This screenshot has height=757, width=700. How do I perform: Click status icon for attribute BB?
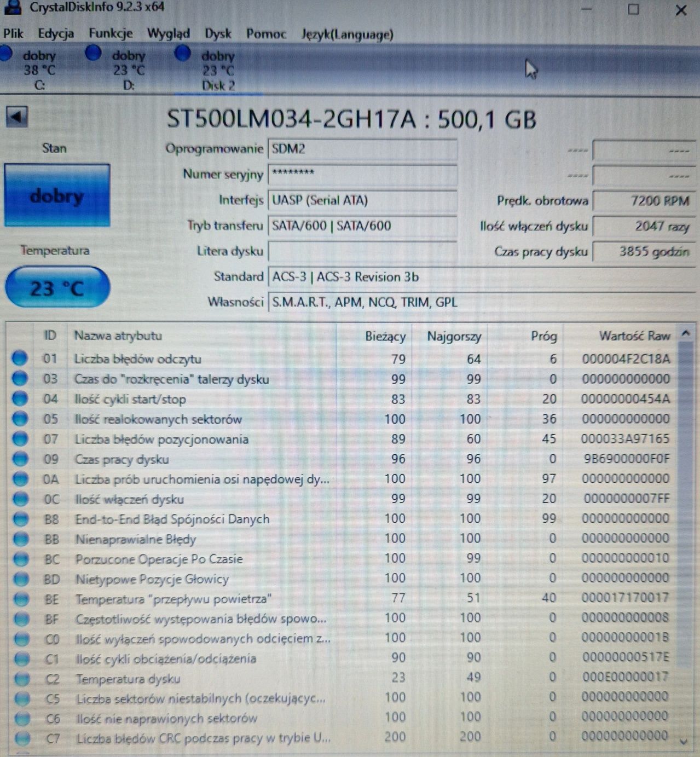(21, 539)
